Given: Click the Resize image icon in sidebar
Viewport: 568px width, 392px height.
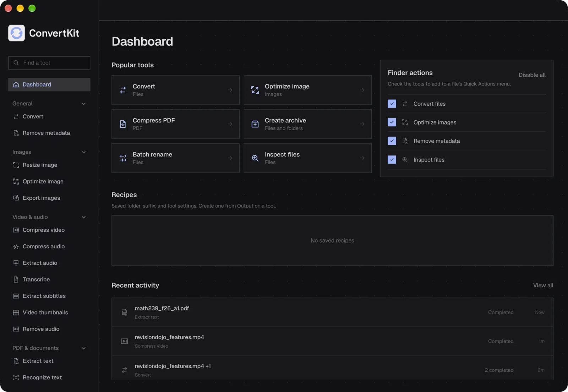Looking at the screenshot, I should click(x=16, y=165).
